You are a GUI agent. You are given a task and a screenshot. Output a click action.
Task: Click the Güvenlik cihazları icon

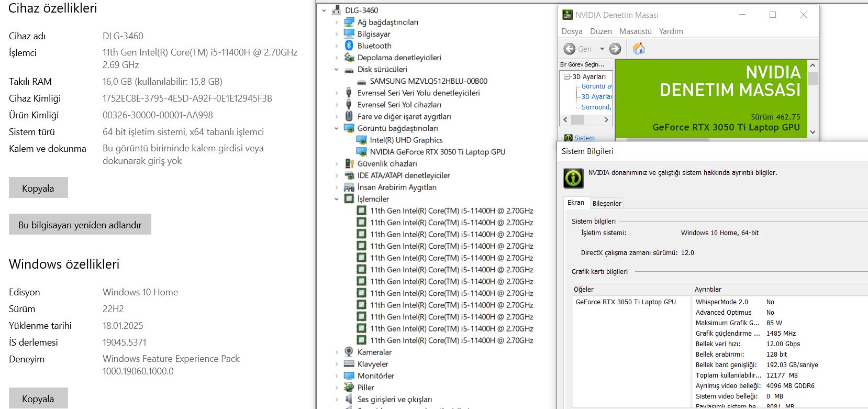[349, 163]
